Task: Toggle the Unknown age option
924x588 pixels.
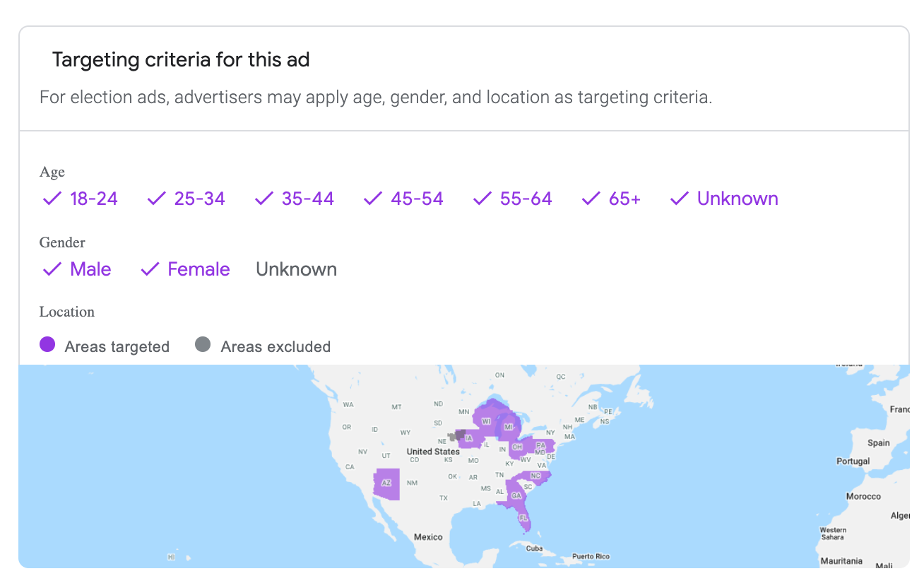Action: click(724, 199)
